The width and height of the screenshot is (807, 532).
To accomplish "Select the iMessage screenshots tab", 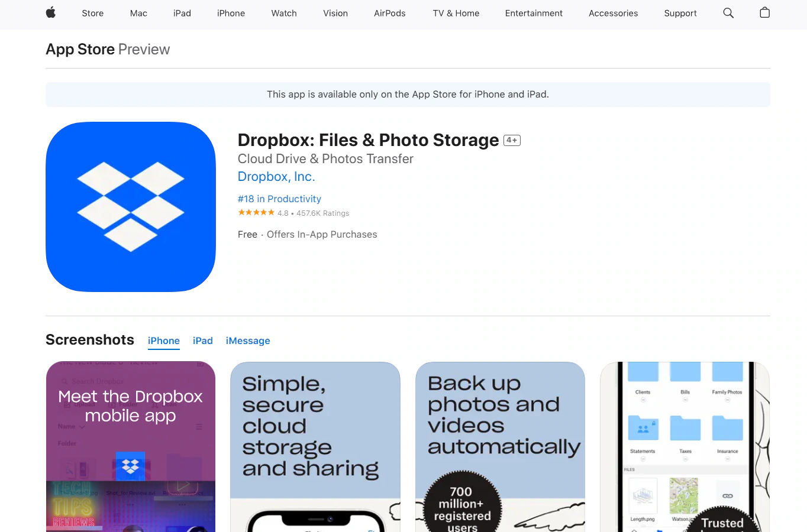I will point(248,341).
